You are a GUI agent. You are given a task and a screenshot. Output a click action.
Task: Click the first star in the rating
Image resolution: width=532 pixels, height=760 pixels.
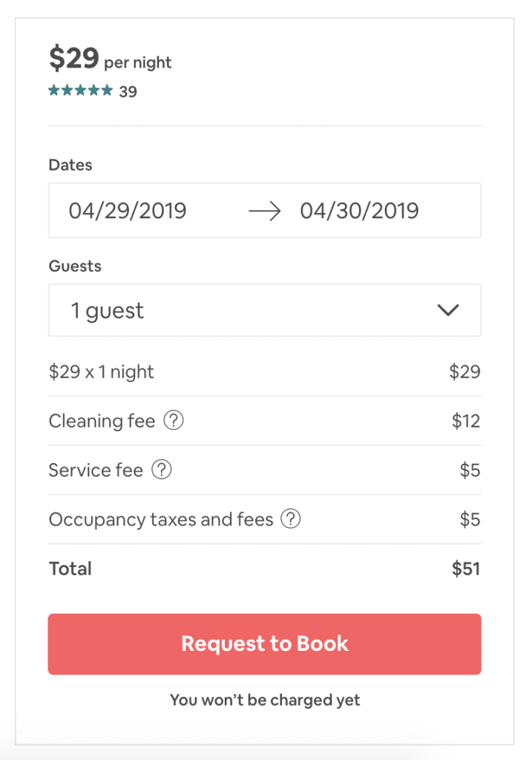[x=53, y=90]
